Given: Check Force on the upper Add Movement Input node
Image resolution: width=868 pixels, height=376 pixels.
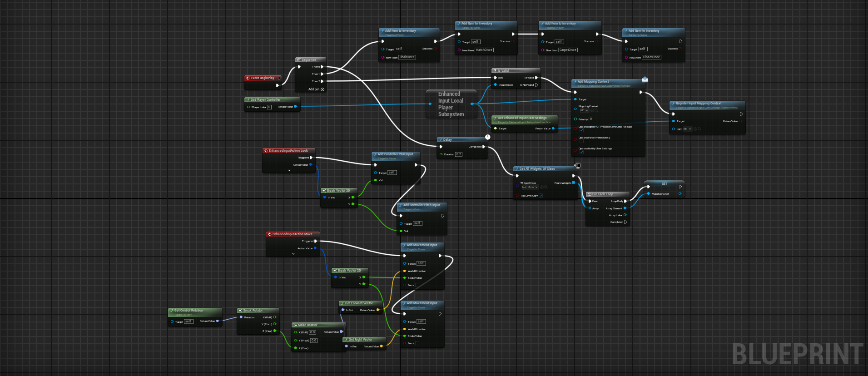Looking at the screenshot, I should (417, 285).
